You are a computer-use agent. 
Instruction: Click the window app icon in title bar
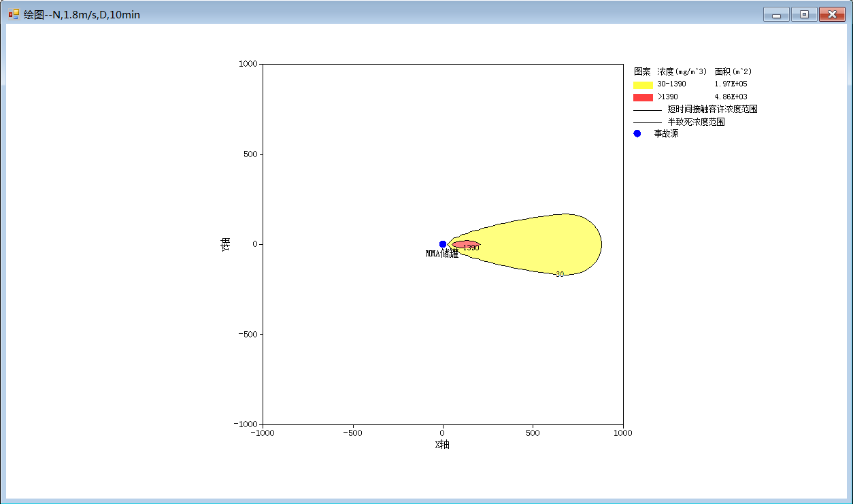coord(14,14)
